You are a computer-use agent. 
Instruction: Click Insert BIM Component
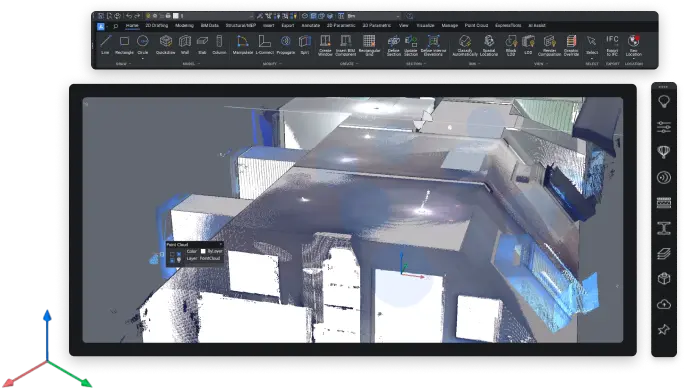tap(346, 45)
